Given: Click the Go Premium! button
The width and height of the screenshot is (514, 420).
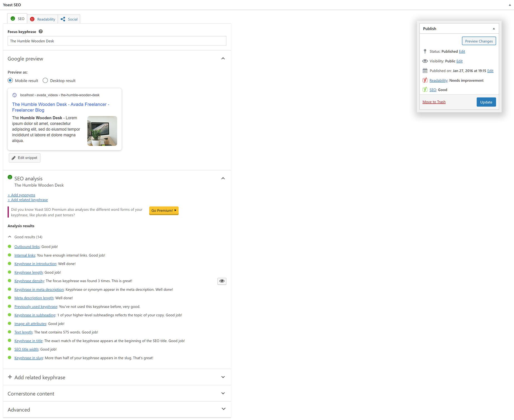Looking at the screenshot, I should (x=164, y=211).
